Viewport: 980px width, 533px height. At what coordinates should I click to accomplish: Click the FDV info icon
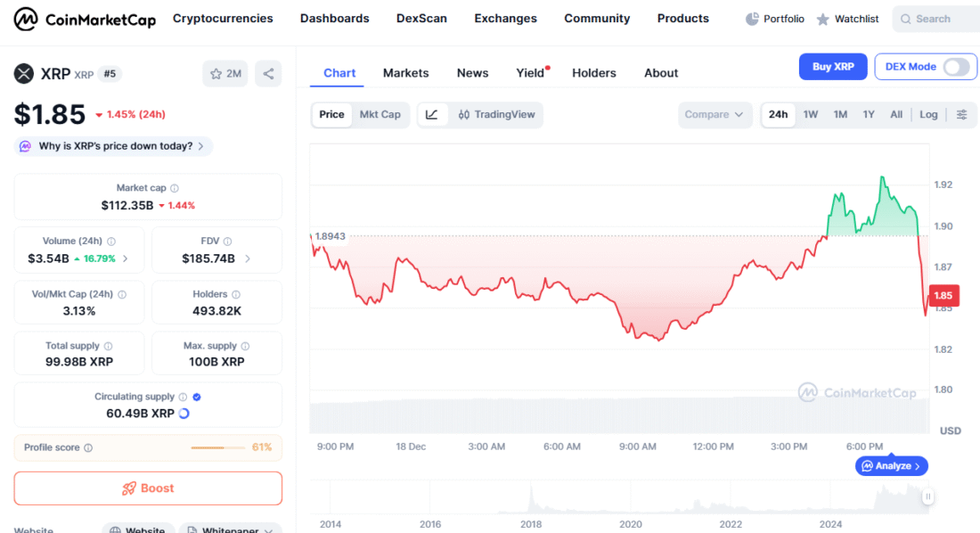coord(227,242)
